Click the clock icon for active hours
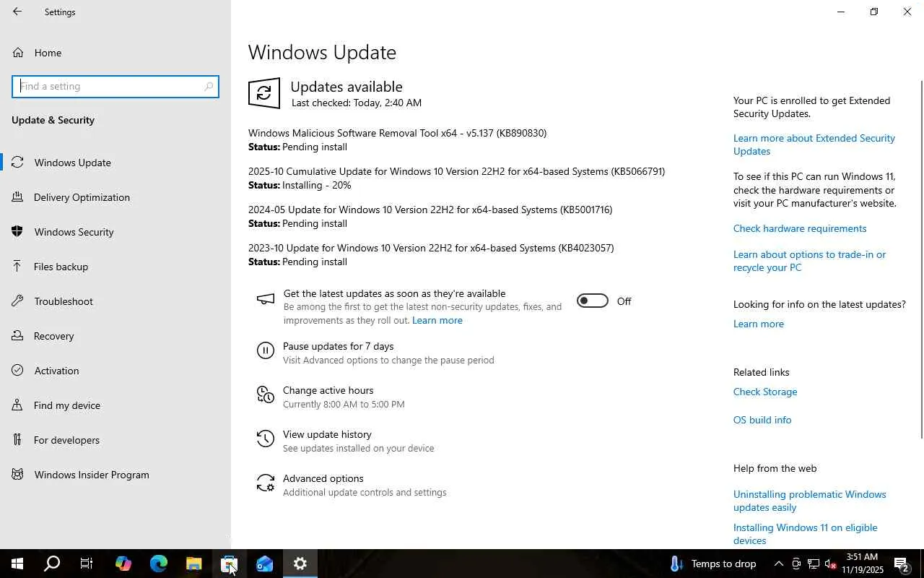The image size is (924, 578). (266, 394)
